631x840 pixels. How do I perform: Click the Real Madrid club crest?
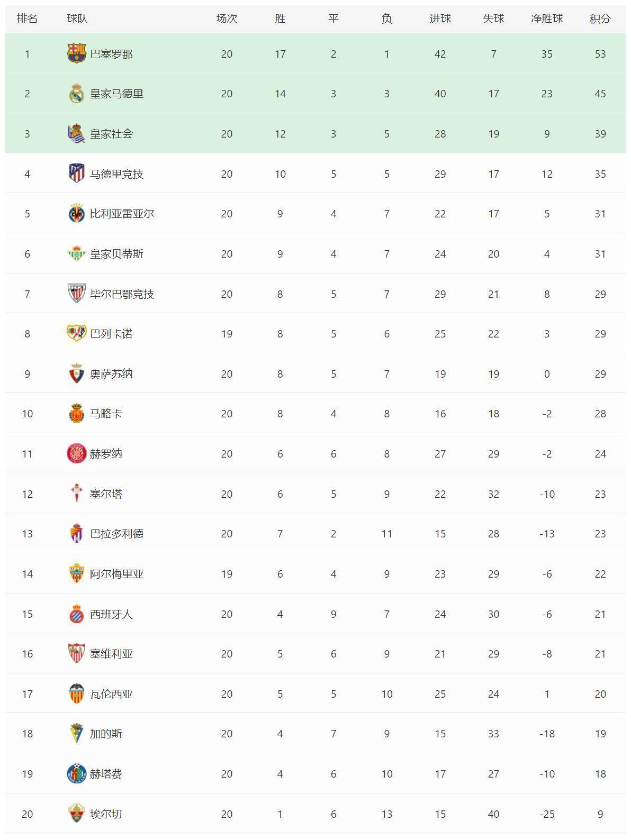pos(77,94)
